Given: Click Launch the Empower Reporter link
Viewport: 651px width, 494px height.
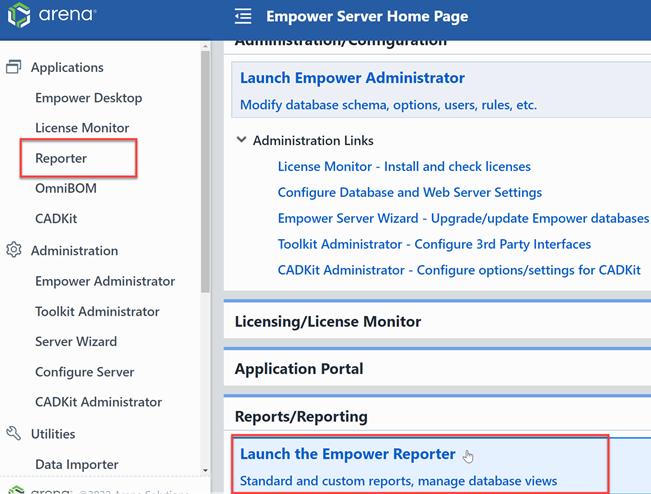Looking at the screenshot, I should coord(348,454).
